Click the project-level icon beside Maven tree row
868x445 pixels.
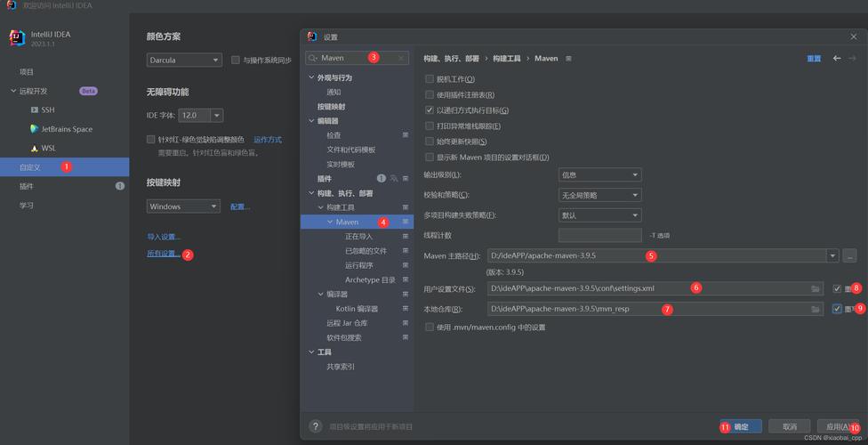pyautogui.click(x=406, y=222)
